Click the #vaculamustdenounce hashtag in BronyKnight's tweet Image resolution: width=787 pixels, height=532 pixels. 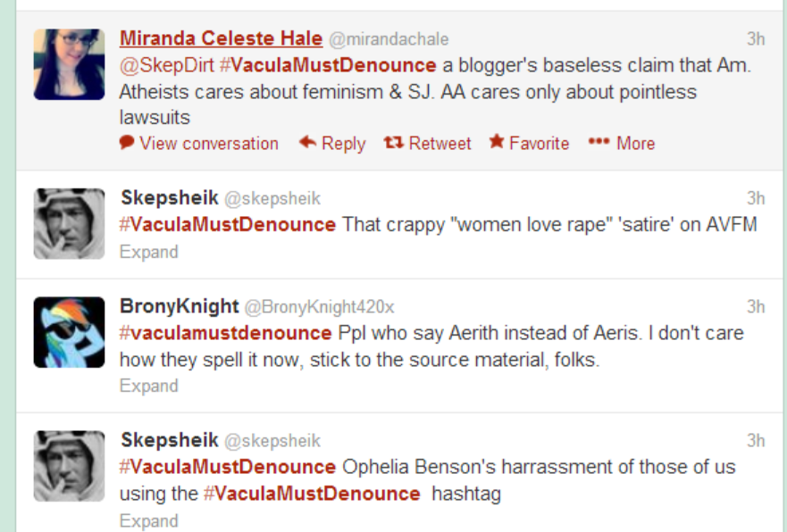click(225, 333)
